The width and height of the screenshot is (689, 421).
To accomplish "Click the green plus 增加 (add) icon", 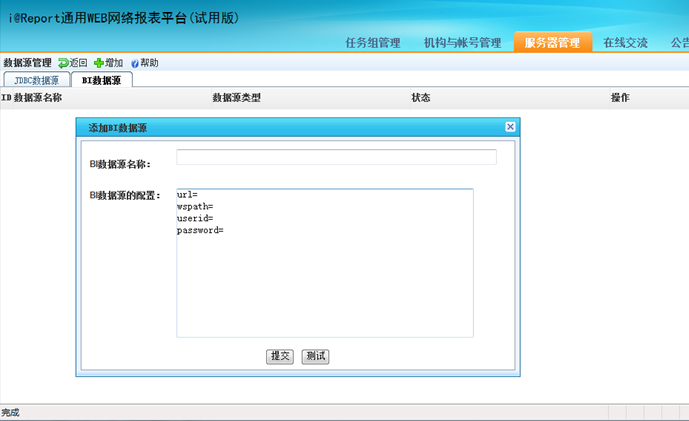I will tap(99, 63).
